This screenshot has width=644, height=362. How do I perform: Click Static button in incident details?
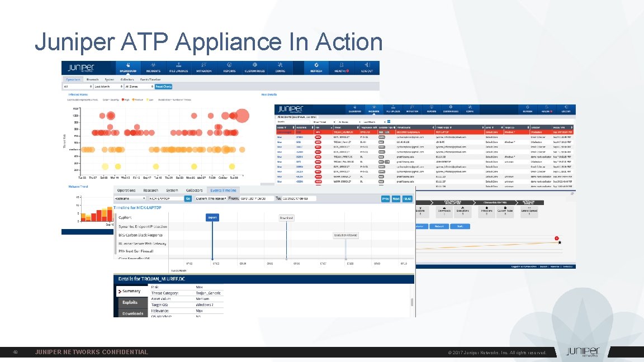click(x=460, y=227)
